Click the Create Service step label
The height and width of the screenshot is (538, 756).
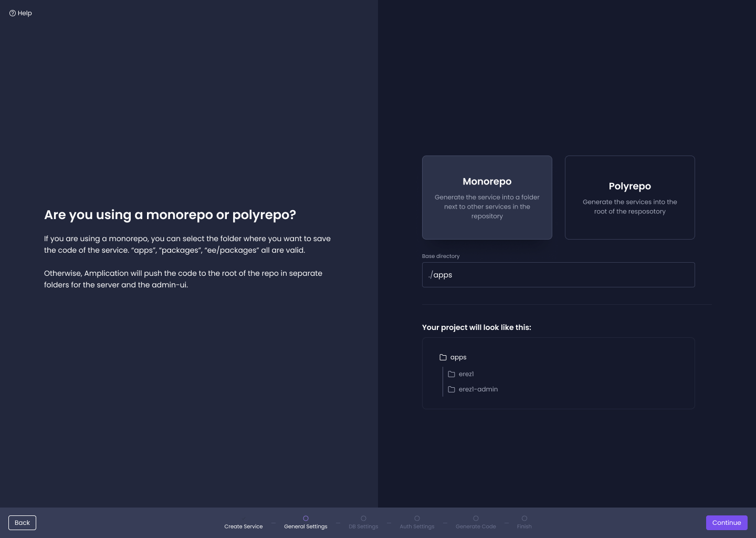[244, 526]
